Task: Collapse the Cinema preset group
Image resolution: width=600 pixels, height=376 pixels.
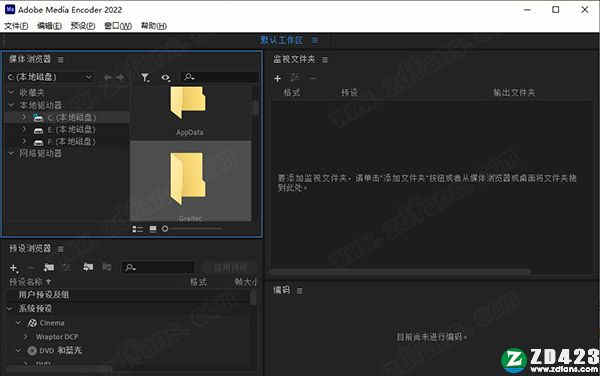Action: pos(18,323)
